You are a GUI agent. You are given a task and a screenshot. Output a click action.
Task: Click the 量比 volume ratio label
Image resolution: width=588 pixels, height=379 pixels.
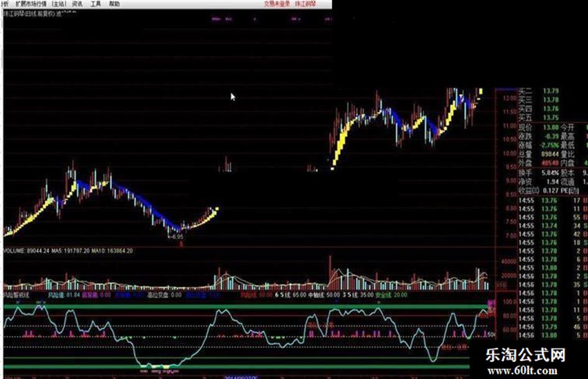point(567,154)
